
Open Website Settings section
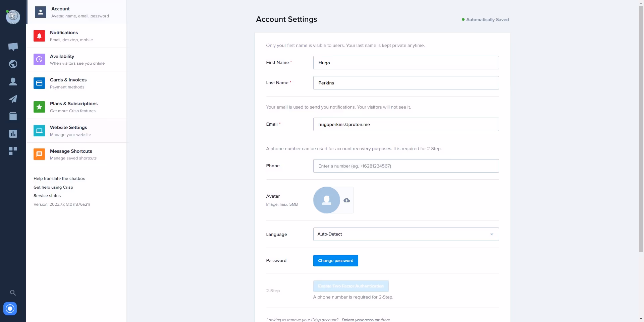[x=77, y=131]
